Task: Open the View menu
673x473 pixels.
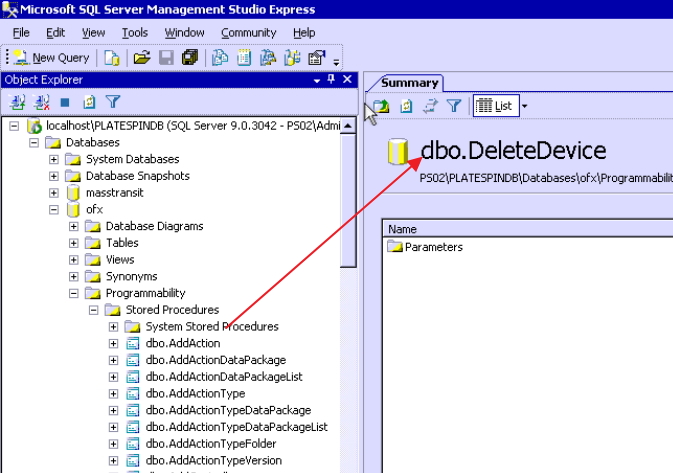Action: 93,33
